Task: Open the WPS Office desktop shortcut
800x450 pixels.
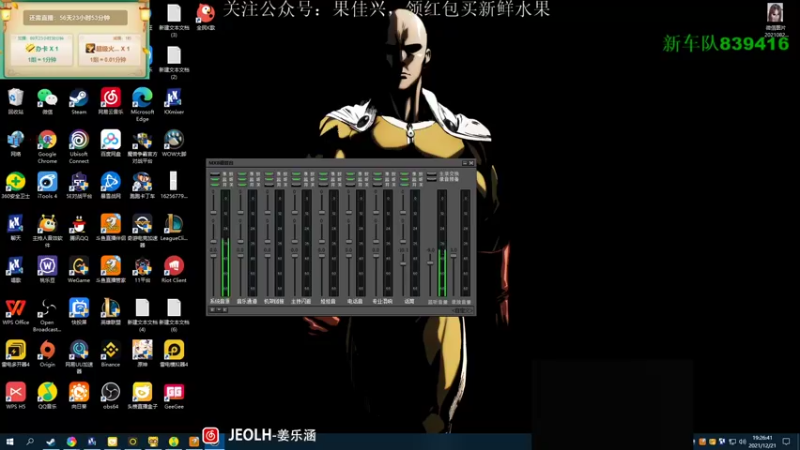Action: tap(15, 312)
